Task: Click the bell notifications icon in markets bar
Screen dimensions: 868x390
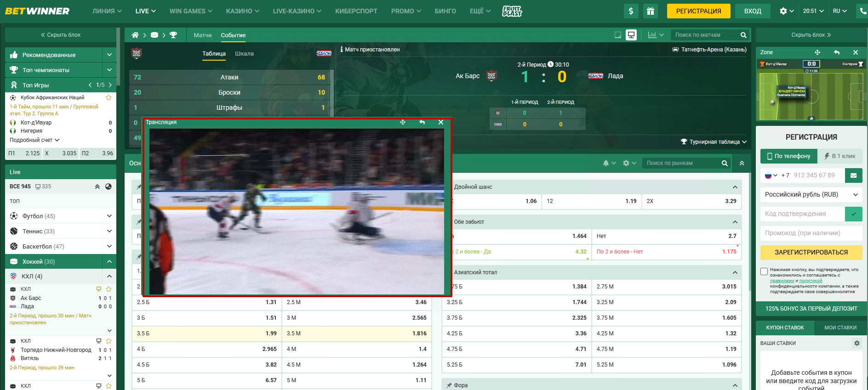Action: coord(606,163)
